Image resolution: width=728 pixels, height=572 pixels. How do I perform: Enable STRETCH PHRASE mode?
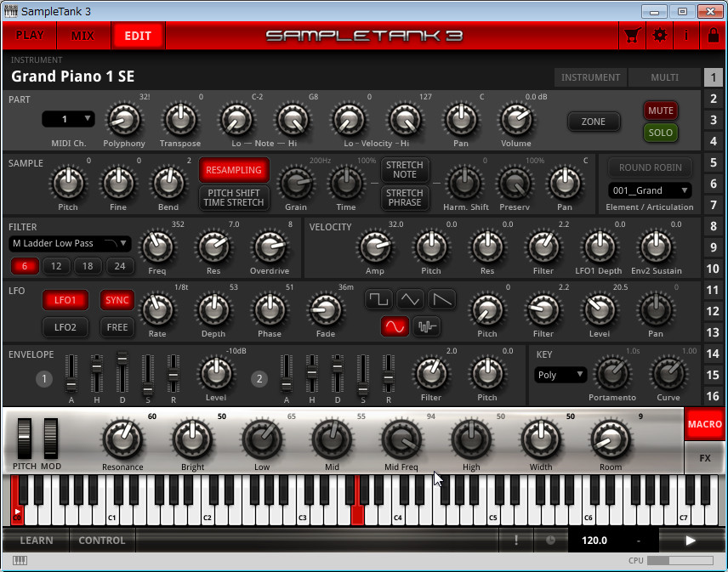[x=405, y=198]
